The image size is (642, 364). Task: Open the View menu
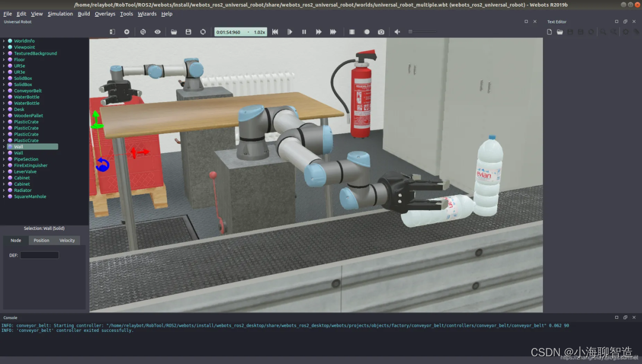pos(37,14)
